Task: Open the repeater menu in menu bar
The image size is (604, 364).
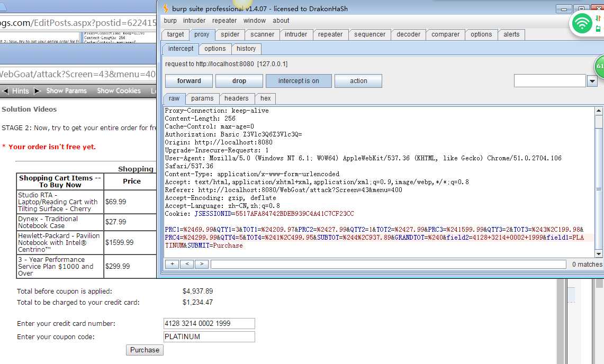Action: [x=224, y=21]
